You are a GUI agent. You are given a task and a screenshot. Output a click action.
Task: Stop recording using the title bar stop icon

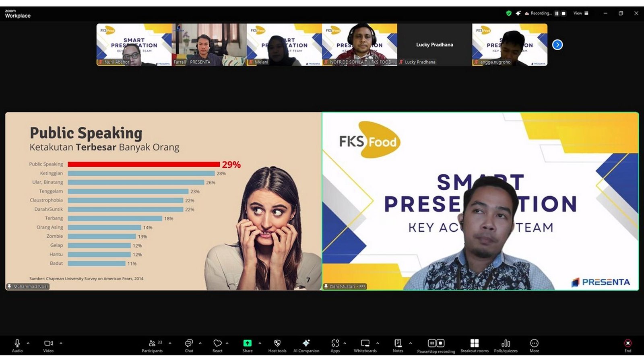coord(563,13)
